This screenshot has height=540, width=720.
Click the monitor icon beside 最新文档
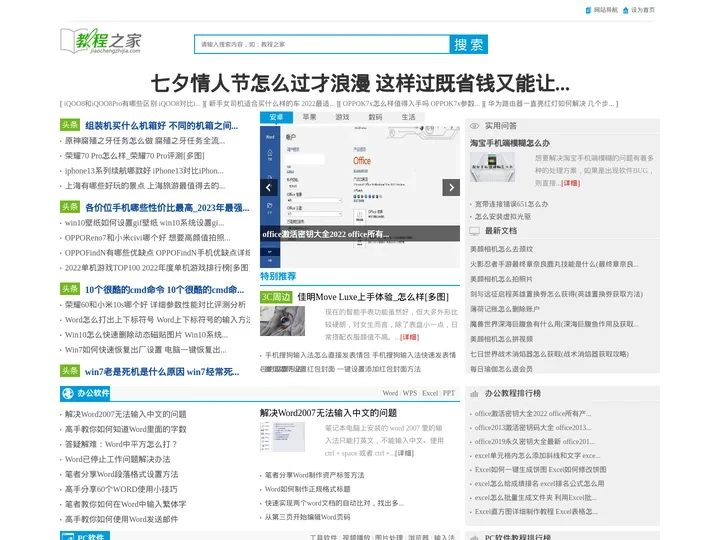point(474,231)
